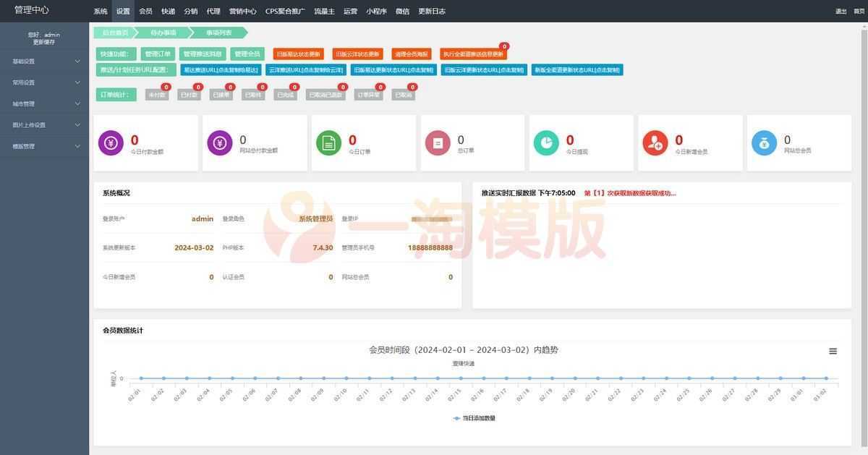The width and height of the screenshot is (868, 455).
Task: Click the orange 清理会员海报 button
Action: pyautogui.click(x=412, y=54)
